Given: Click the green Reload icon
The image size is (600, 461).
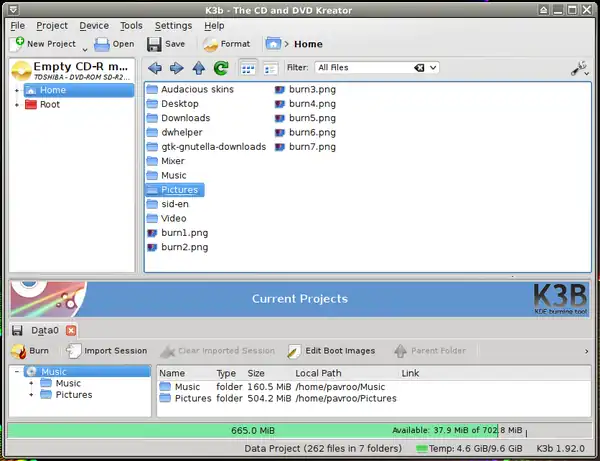Looking at the screenshot, I should (x=220, y=68).
